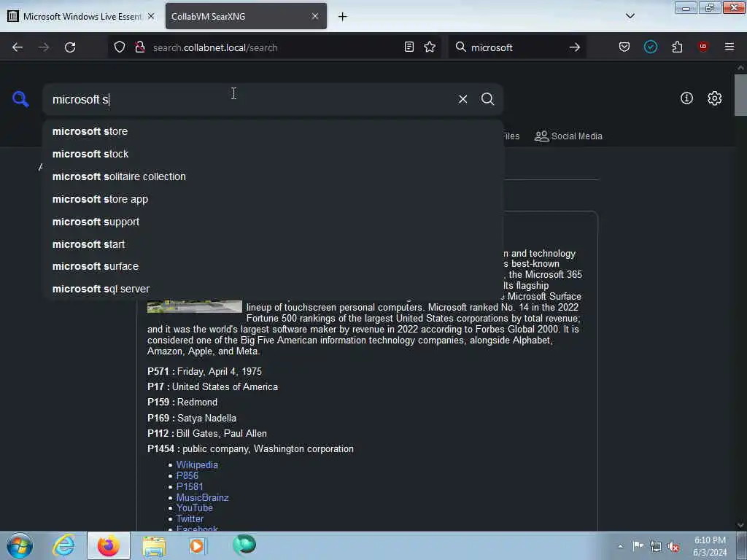747x560 pixels.
Task: Click taskbar clock showing 6:10 PM
Action: tap(710, 546)
